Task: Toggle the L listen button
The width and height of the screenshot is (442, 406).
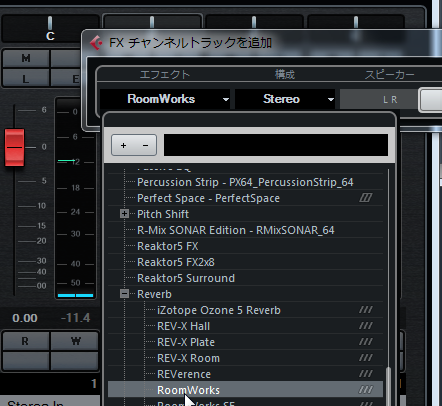Action: [x=26, y=79]
